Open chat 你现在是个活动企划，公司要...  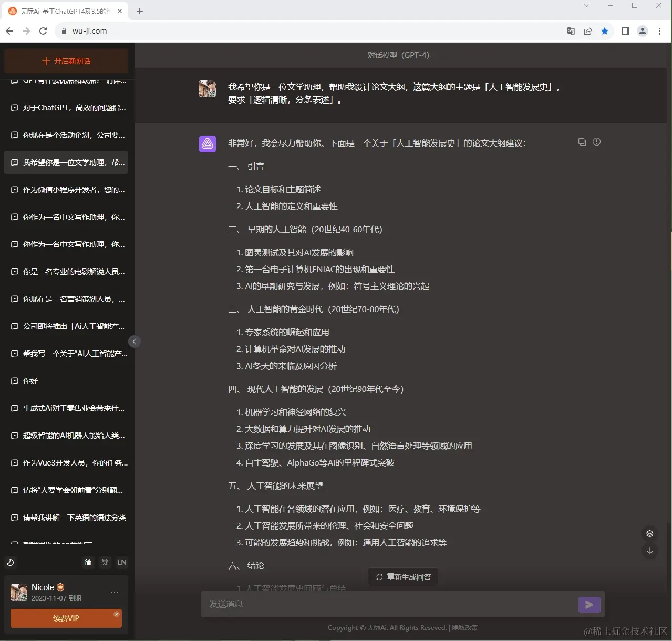pos(66,135)
